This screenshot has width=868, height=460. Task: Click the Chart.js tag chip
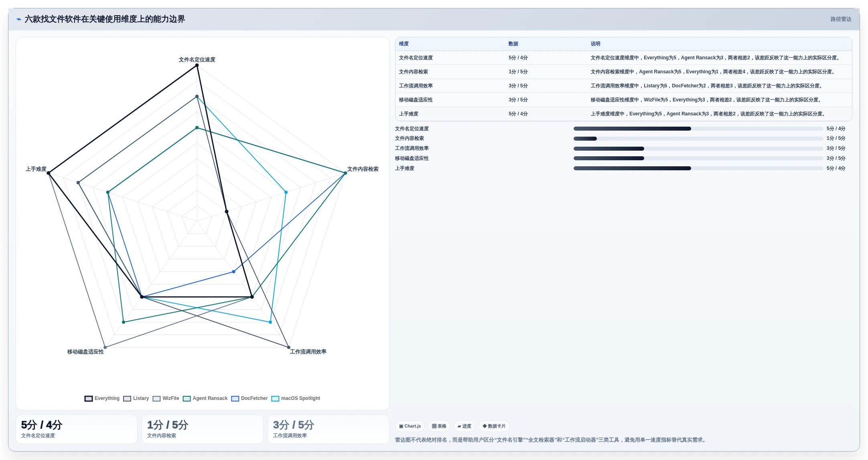(x=410, y=426)
